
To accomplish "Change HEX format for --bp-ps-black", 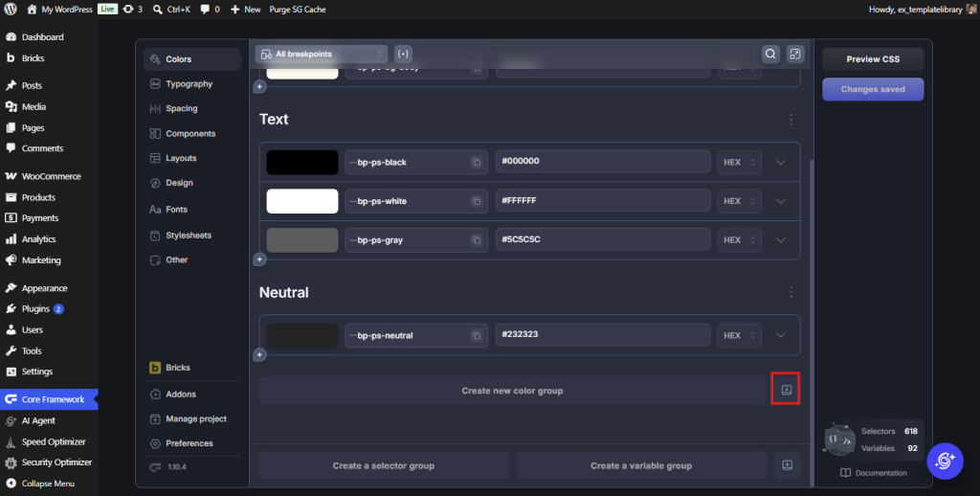I will tap(740, 163).
